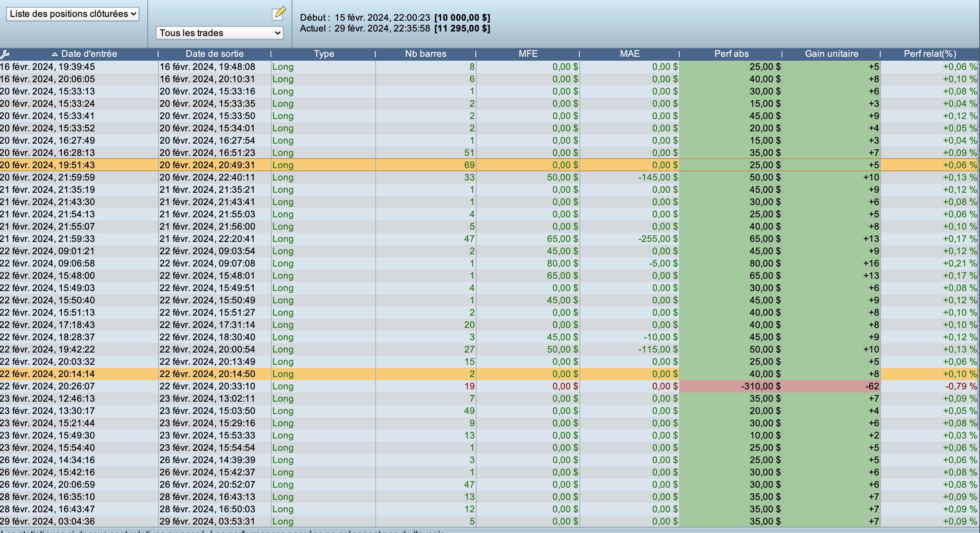The height and width of the screenshot is (533, 980).
Task: Select entry 22 févr. 2024, 18:28:37
Action: tap(48, 337)
